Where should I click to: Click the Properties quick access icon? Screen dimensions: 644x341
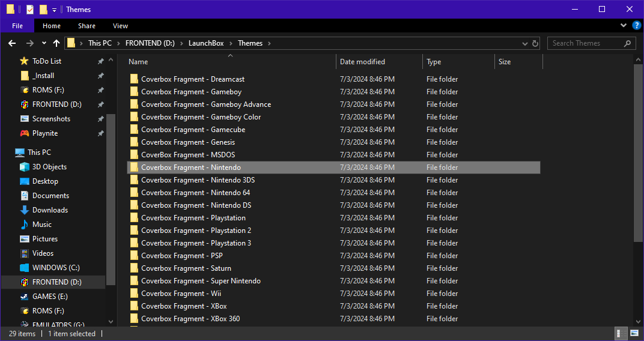click(29, 9)
